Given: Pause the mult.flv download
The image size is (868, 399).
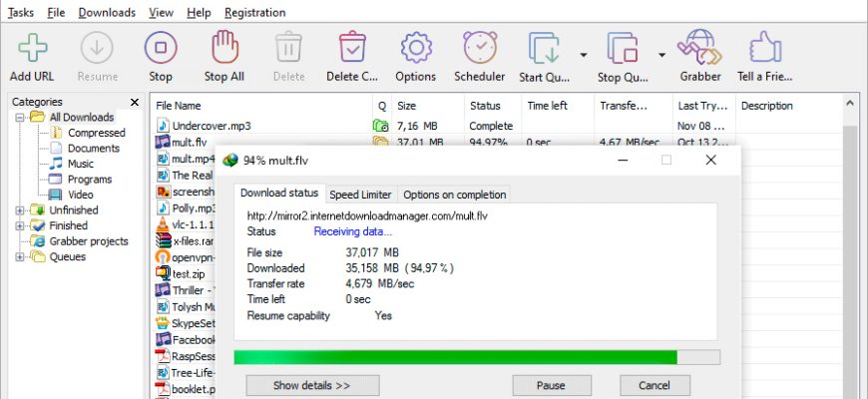Looking at the screenshot, I should [x=551, y=386].
